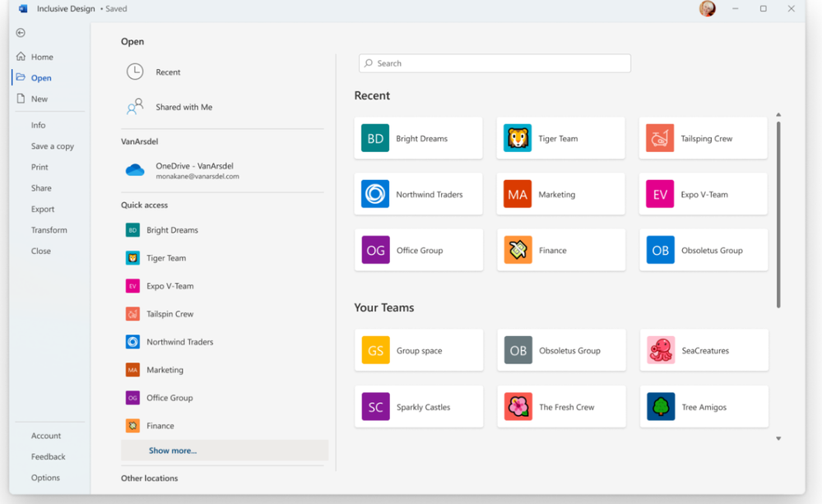Click Finance icon in Quick access
Image resolution: width=822 pixels, height=504 pixels.
pos(132,425)
